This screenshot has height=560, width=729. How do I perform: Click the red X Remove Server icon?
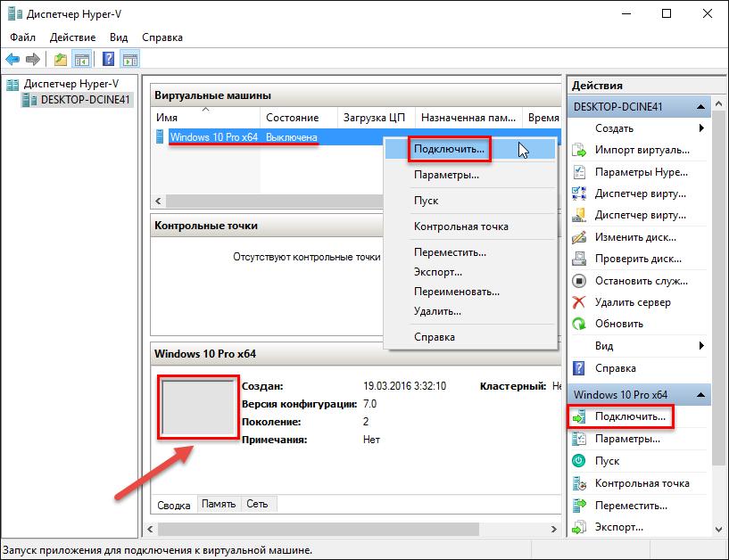(x=579, y=302)
